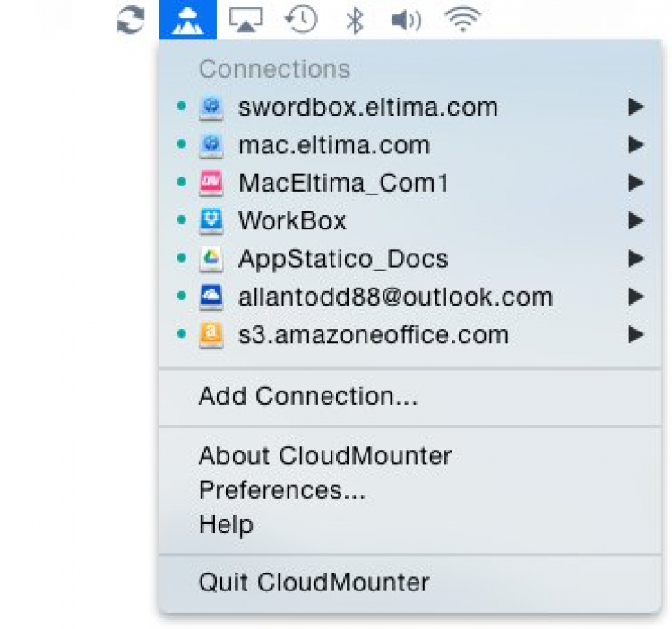
Task: Open About CloudMounter
Action: click(410, 455)
